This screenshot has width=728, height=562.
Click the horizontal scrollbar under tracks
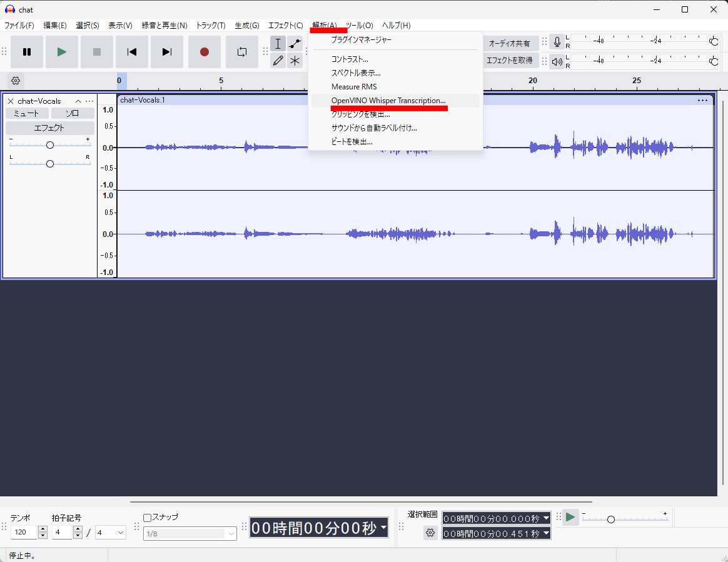pyautogui.click(x=361, y=501)
